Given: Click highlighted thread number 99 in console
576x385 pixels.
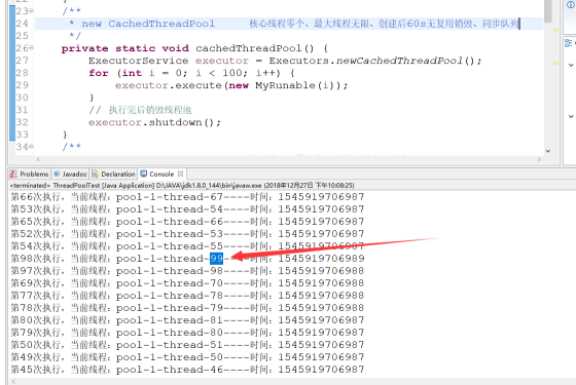Looking at the screenshot, I should coord(216,259).
